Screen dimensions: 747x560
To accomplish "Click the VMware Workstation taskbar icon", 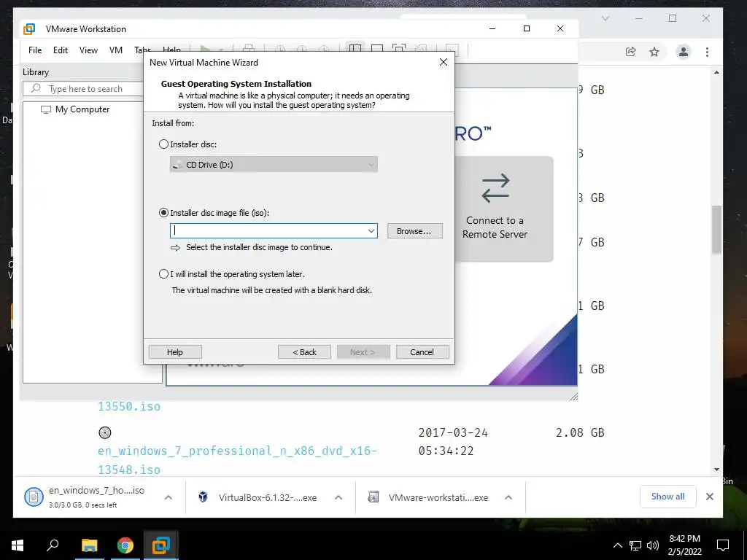I will [x=161, y=545].
